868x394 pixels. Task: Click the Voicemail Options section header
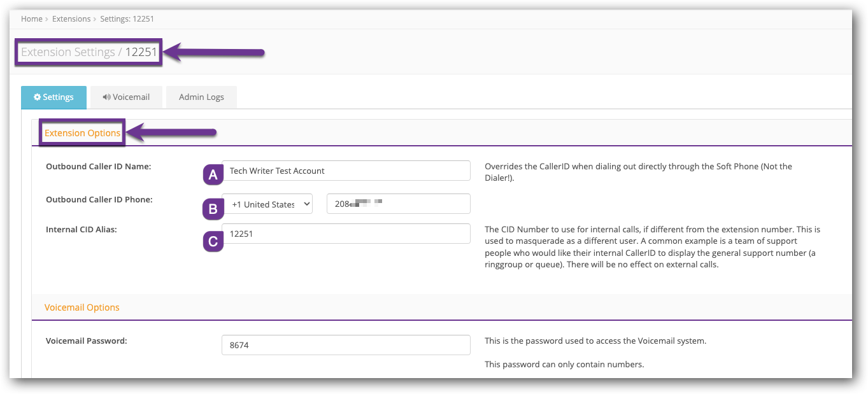(x=82, y=307)
